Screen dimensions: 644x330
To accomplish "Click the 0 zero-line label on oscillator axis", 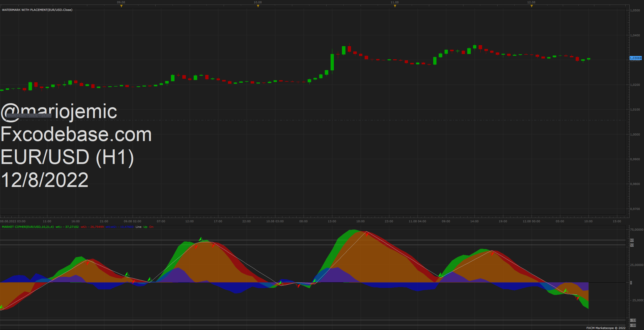I will tap(631, 283).
